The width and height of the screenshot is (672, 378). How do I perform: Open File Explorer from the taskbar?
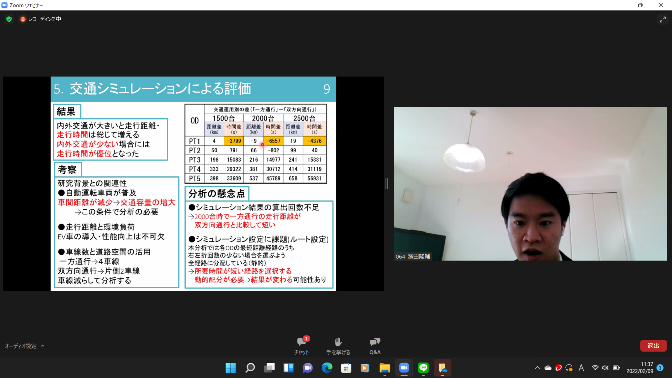[x=384, y=368]
